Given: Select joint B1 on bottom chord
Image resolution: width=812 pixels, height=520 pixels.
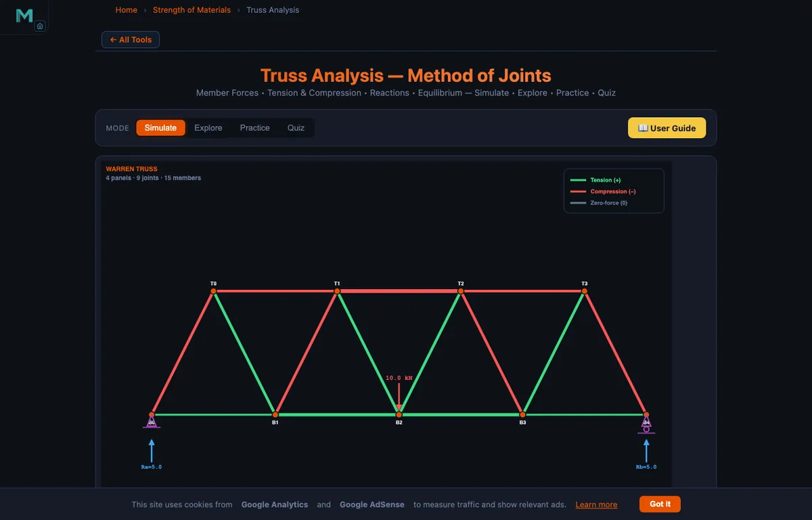Looking at the screenshot, I should (x=275, y=414).
